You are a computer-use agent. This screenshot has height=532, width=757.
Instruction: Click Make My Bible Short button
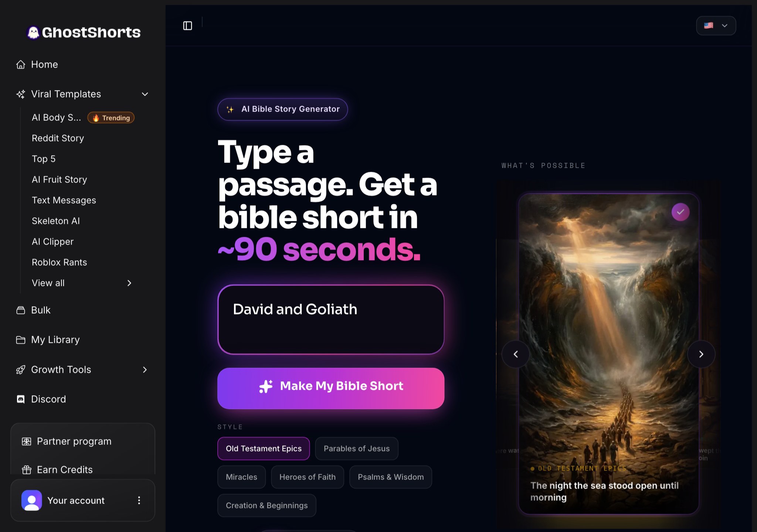(x=331, y=388)
